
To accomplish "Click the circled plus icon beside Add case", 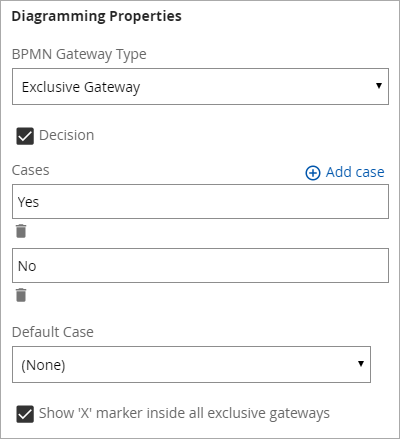I will point(313,173).
